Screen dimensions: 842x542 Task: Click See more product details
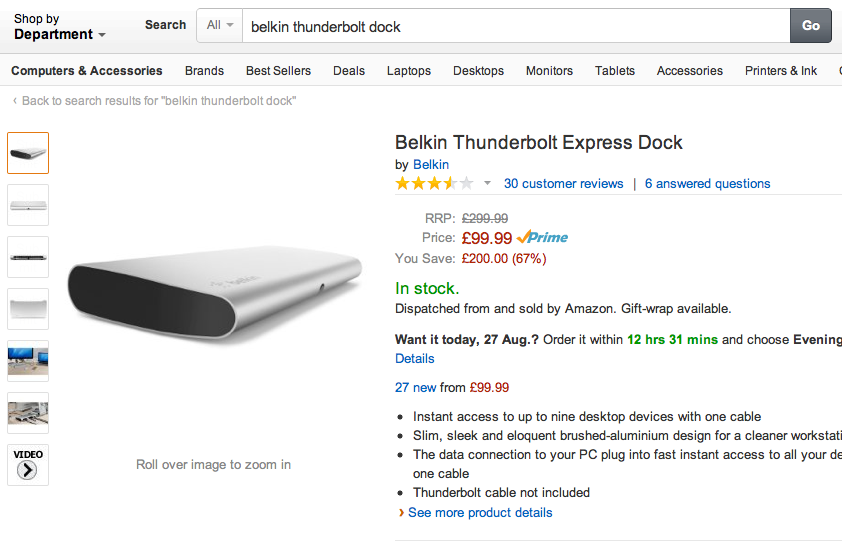pos(480,512)
